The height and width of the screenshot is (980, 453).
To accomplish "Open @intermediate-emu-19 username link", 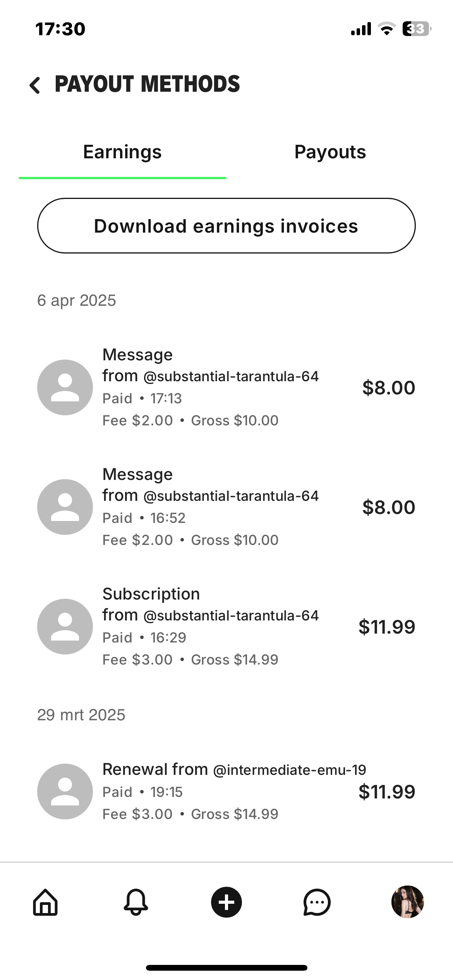I will point(290,770).
